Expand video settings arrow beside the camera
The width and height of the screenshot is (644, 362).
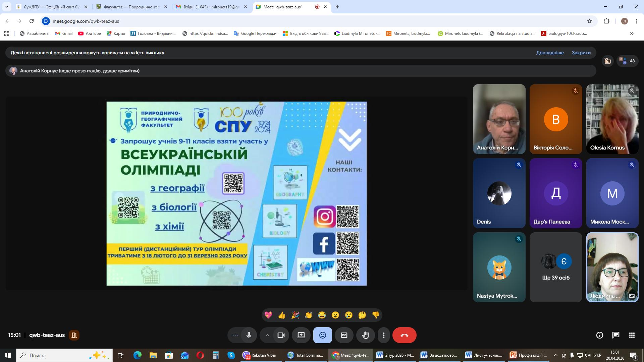[x=267, y=335]
